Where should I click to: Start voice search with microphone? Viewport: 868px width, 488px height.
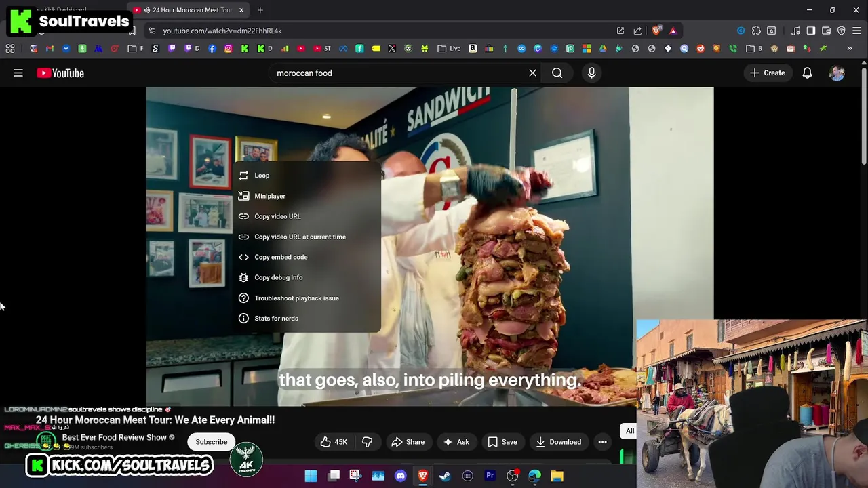tap(591, 73)
